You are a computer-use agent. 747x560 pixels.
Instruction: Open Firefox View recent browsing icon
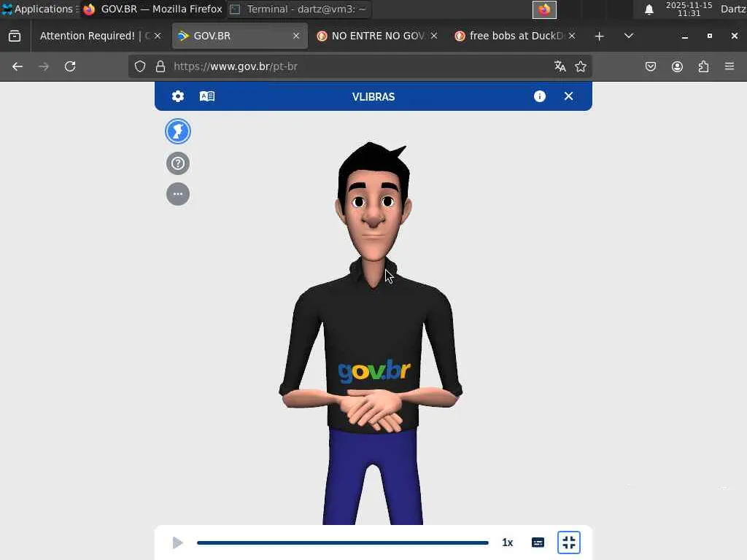click(15, 36)
